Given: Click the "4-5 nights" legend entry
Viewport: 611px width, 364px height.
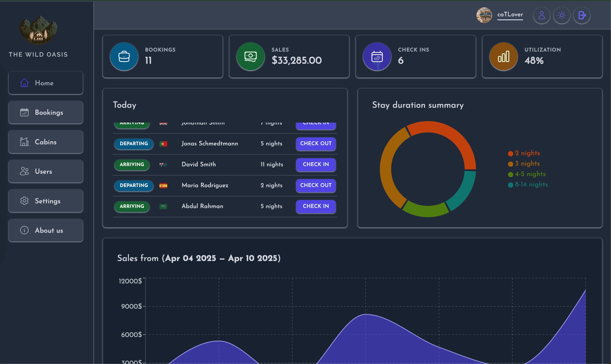Looking at the screenshot, I should point(527,174).
